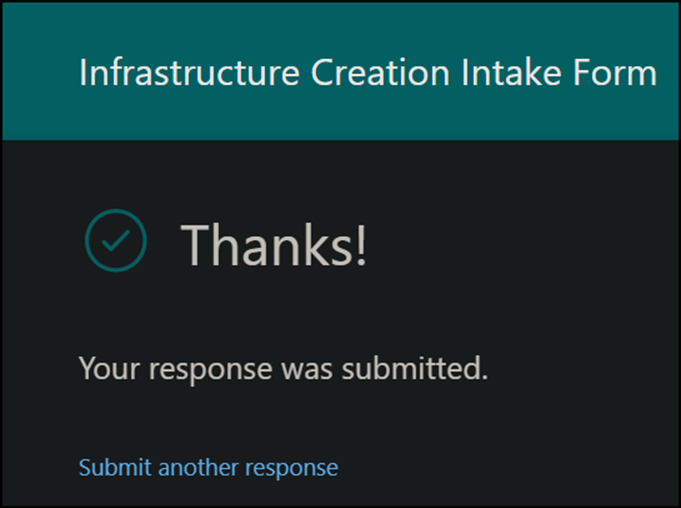Click the circled checkmark confirmation icon

pyautogui.click(x=116, y=240)
